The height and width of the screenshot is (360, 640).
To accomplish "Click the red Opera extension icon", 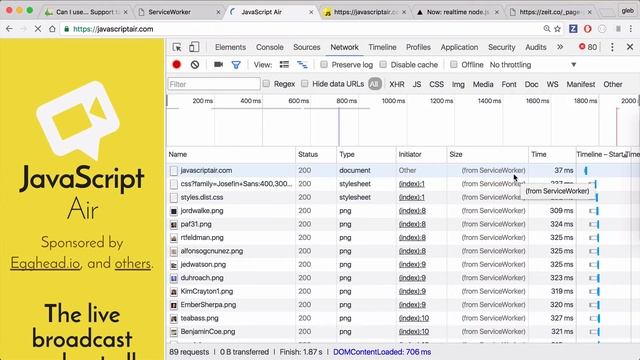I will click(587, 29).
